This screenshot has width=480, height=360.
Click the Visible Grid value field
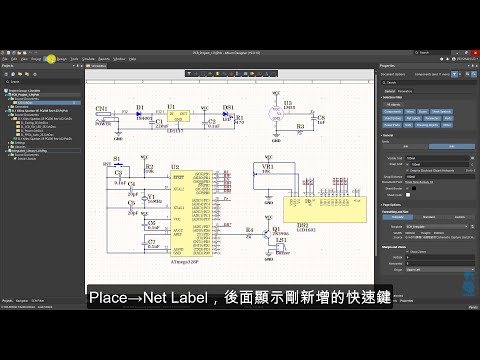[438, 158]
